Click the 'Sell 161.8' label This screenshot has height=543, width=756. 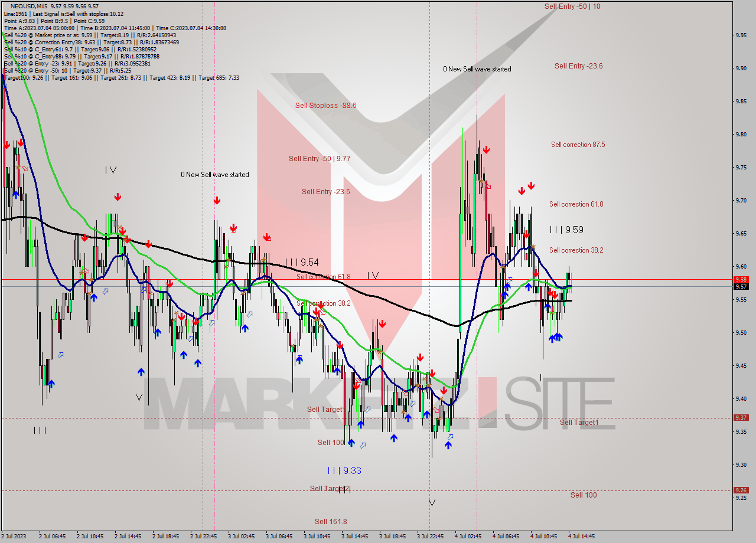tap(331, 521)
